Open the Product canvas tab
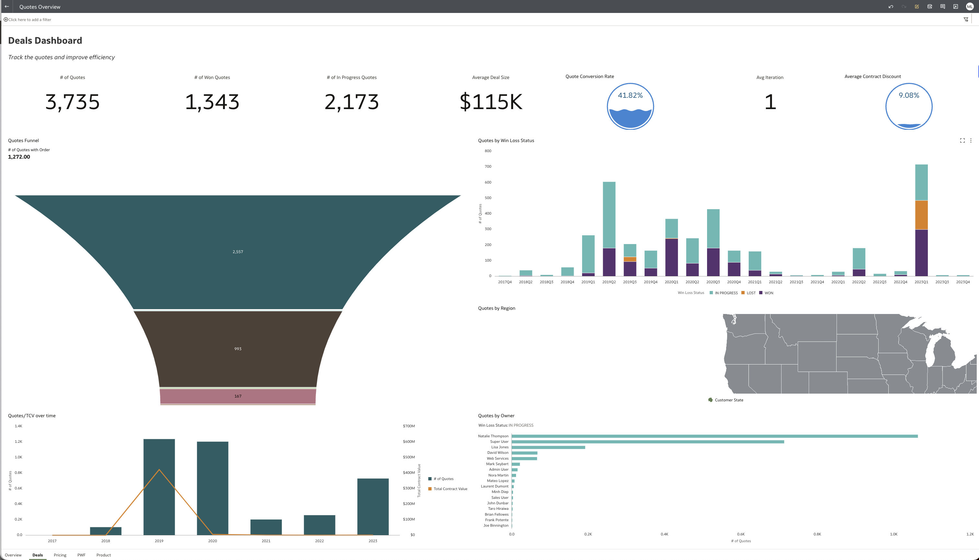The image size is (979, 560). pyautogui.click(x=104, y=555)
